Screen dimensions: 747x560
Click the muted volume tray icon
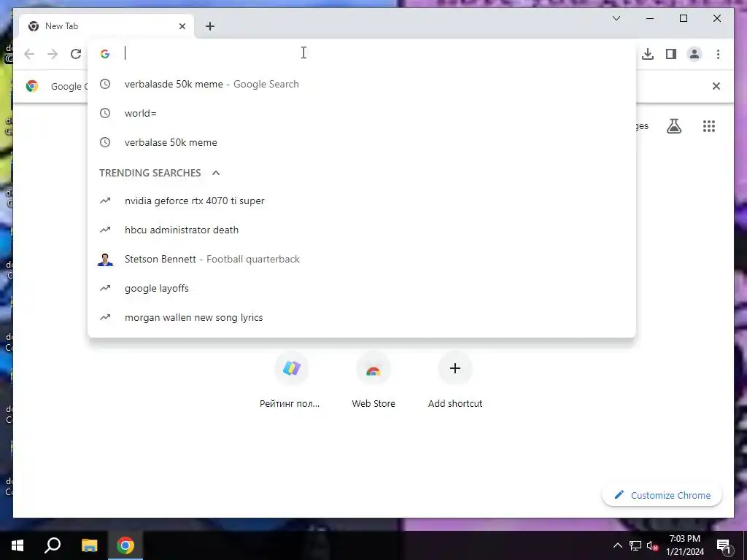(653, 545)
